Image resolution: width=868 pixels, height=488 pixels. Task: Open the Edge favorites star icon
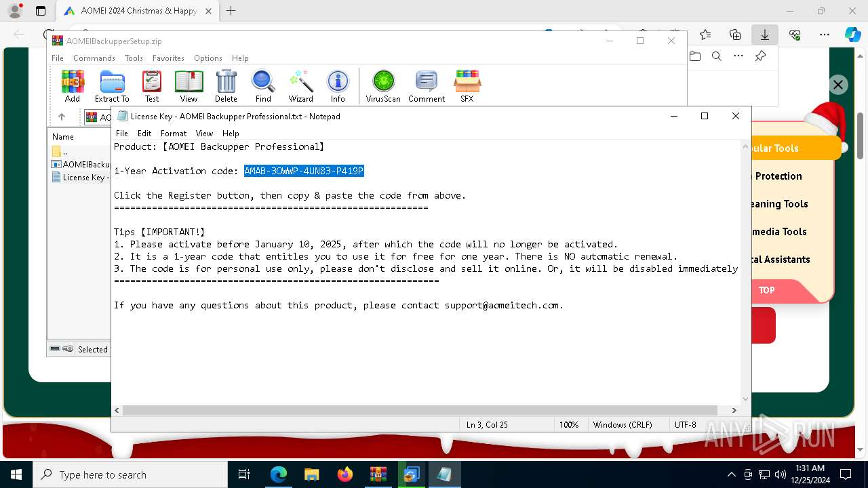tap(705, 35)
